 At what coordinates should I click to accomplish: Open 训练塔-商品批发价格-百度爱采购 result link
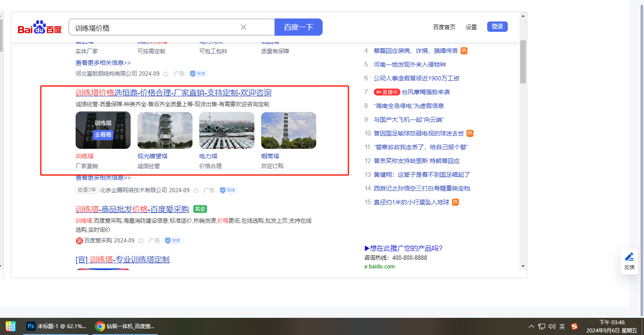pyautogui.click(x=132, y=209)
